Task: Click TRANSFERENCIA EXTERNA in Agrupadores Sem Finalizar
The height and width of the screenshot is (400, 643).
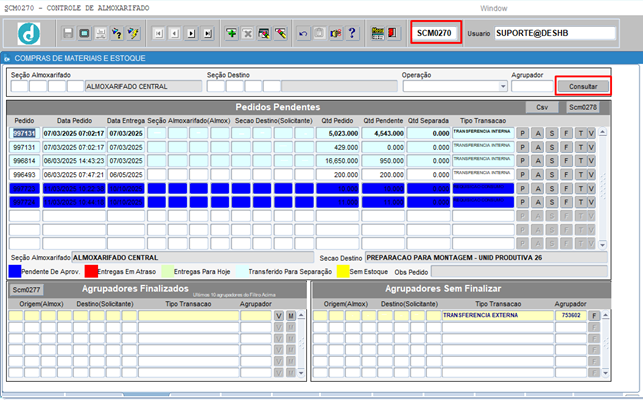Action: click(498, 315)
